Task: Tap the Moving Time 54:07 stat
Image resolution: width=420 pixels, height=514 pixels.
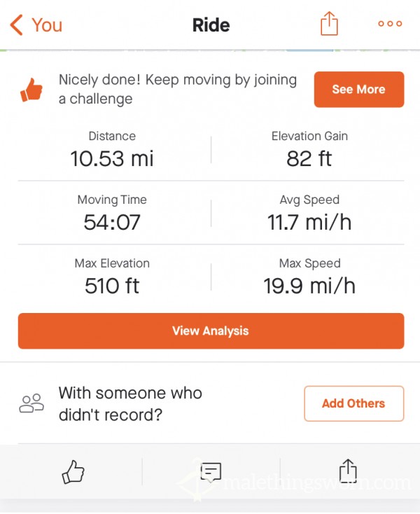Action: [x=112, y=214]
